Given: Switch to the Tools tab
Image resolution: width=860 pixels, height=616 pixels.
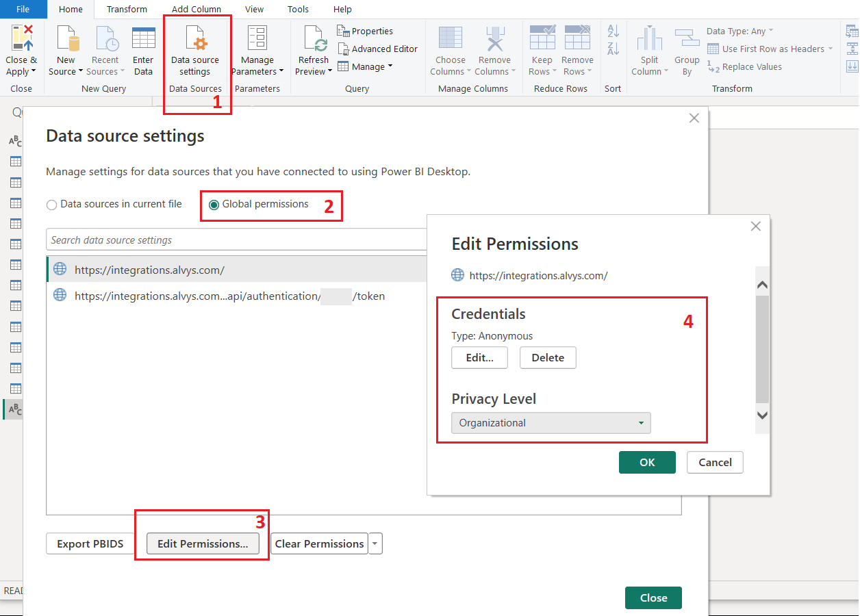Looking at the screenshot, I should [x=299, y=9].
